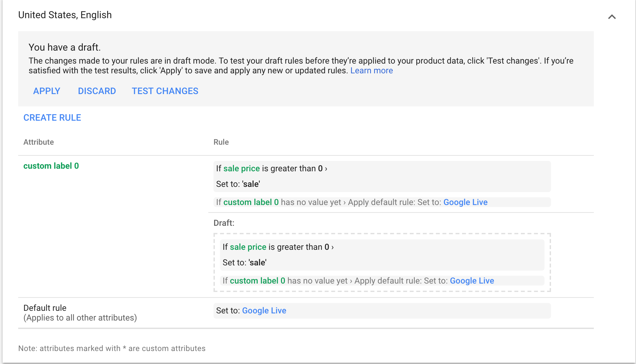Click the Default rule row label

45,308
